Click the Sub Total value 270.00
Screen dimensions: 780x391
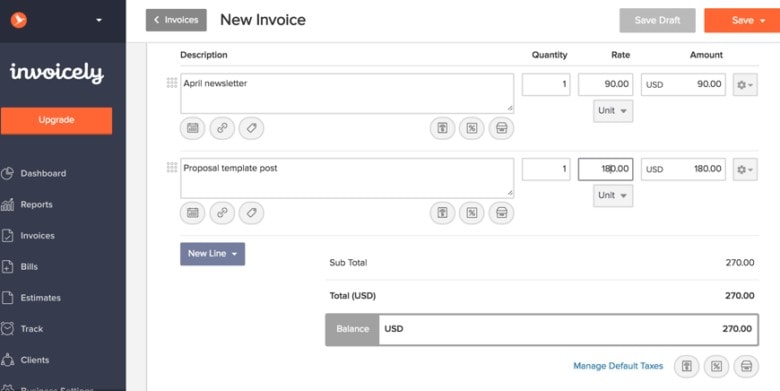point(740,263)
